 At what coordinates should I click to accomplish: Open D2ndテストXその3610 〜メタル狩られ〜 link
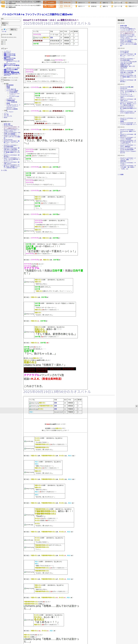128,119
